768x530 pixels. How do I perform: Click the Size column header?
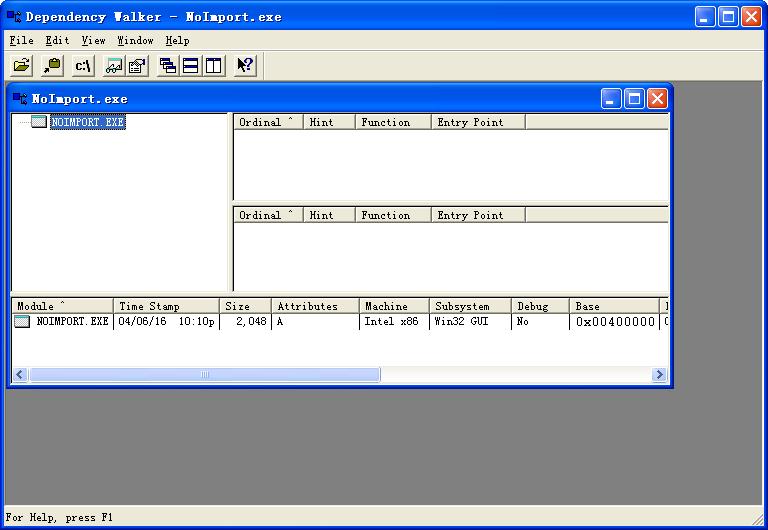(245, 306)
